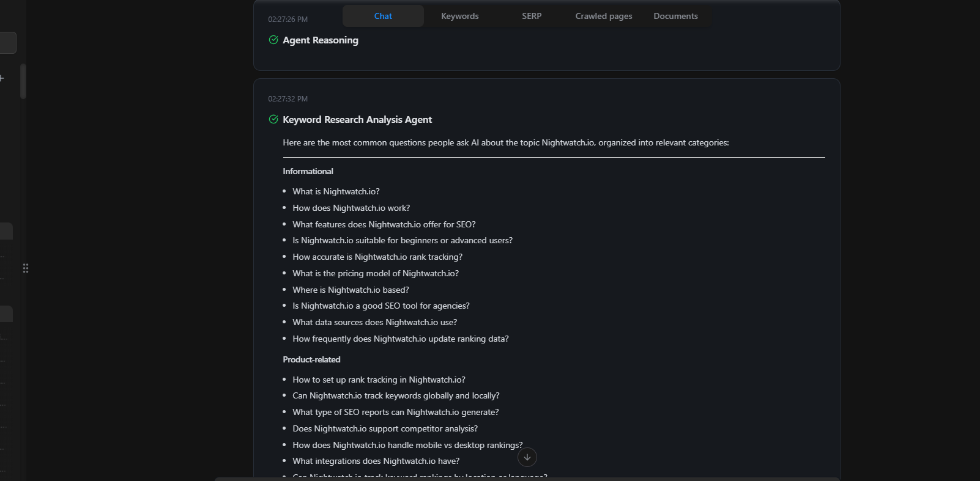Click the check icon next to Keyword Research Analysis Agent
This screenshot has width=980, height=481.
273,119
